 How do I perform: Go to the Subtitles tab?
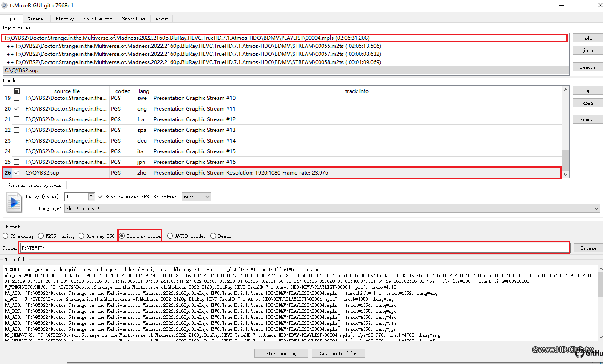coord(134,19)
